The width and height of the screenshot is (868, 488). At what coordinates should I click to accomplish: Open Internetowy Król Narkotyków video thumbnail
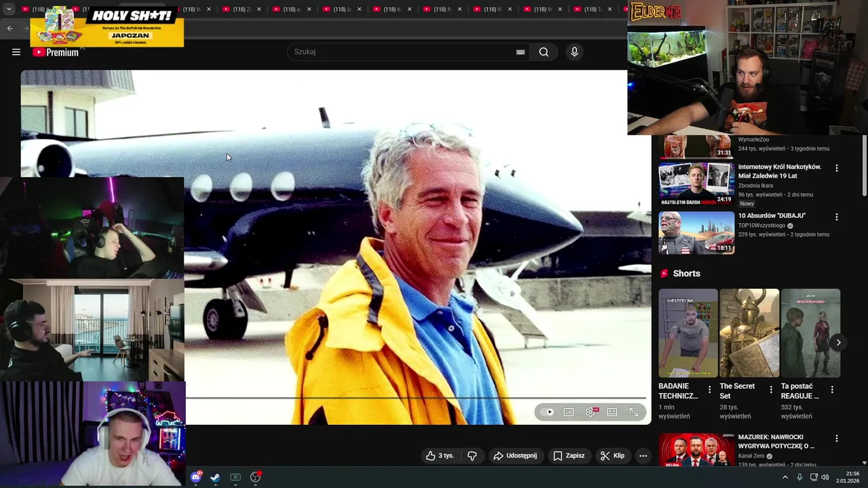click(x=696, y=184)
